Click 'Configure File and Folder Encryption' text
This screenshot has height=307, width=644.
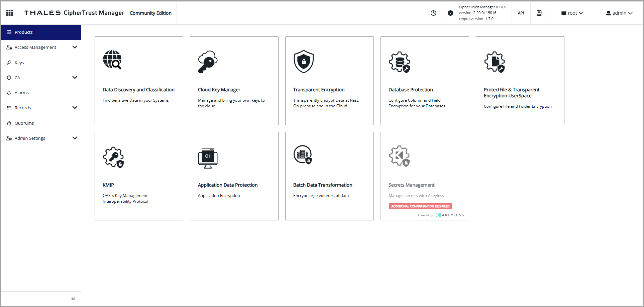click(518, 106)
